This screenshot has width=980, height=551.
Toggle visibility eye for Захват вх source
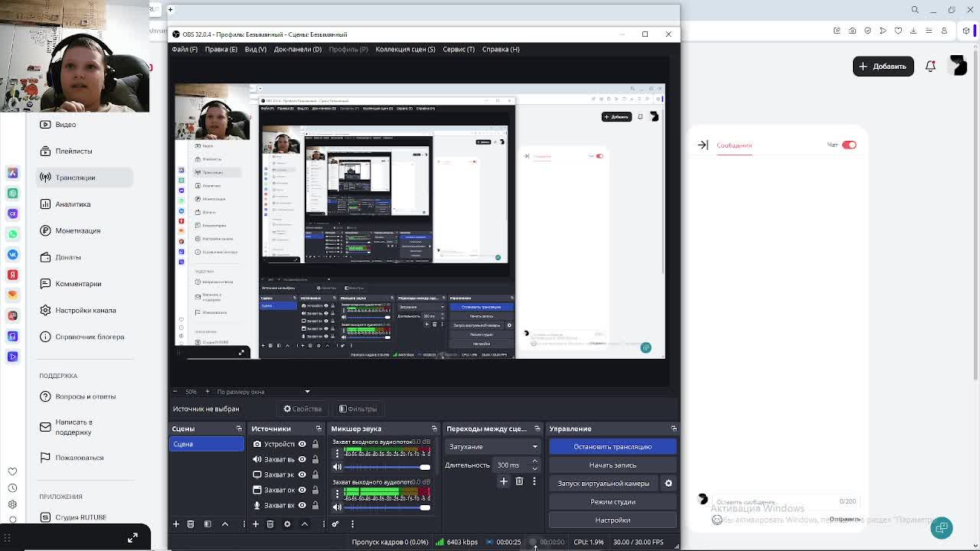pyautogui.click(x=302, y=505)
